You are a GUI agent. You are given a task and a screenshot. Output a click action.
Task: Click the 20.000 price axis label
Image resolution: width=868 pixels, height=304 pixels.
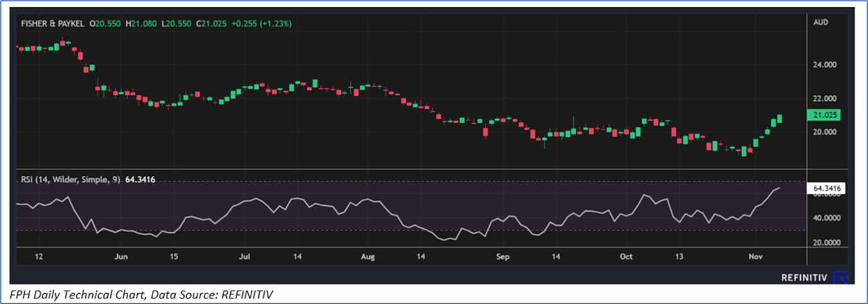pos(824,131)
